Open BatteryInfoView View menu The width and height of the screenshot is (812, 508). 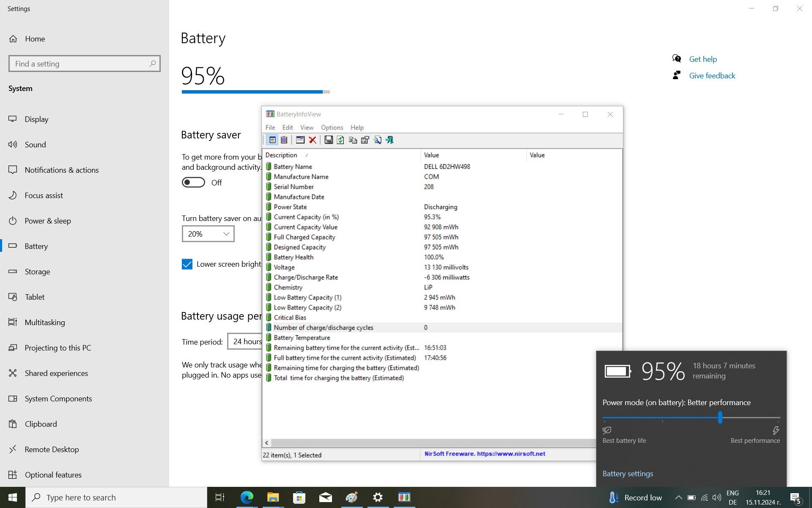(307, 127)
